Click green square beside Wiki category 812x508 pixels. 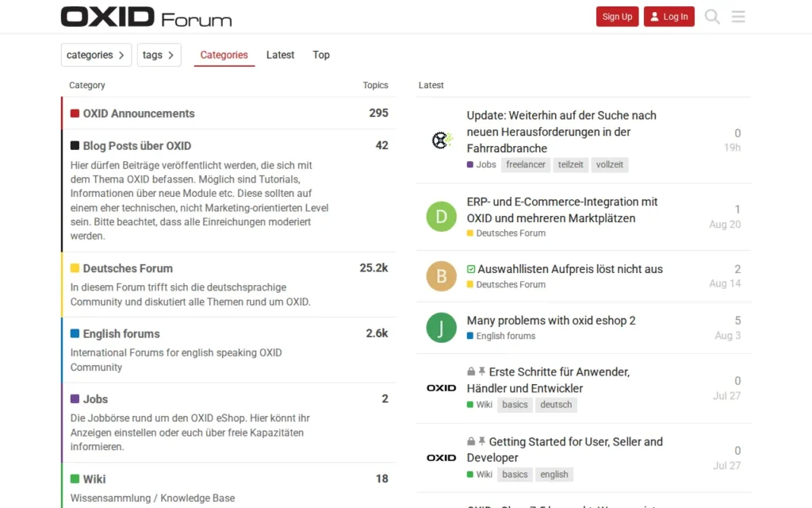coord(75,479)
